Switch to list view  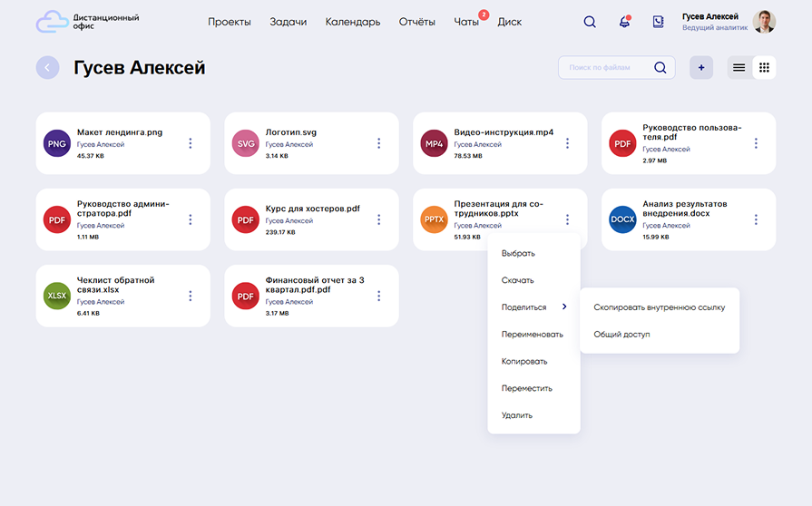tap(739, 68)
